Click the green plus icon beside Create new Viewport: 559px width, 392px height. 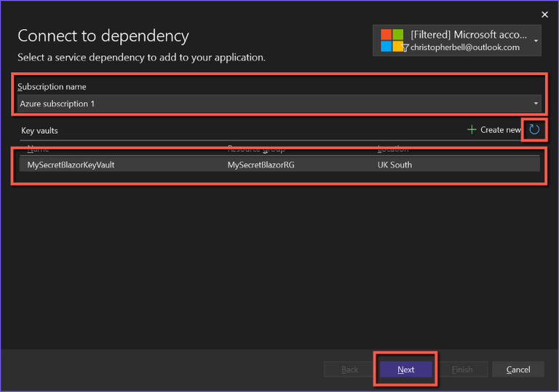pyautogui.click(x=472, y=129)
